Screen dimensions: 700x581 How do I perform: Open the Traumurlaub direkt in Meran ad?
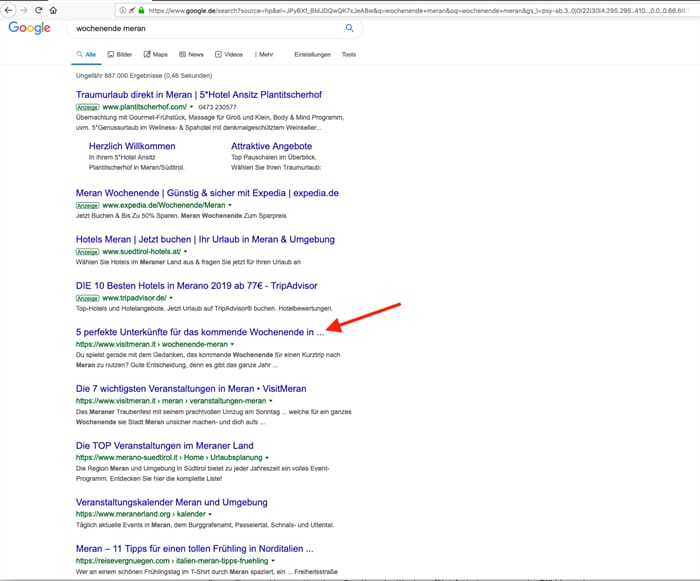pyautogui.click(x=199, y=95)
